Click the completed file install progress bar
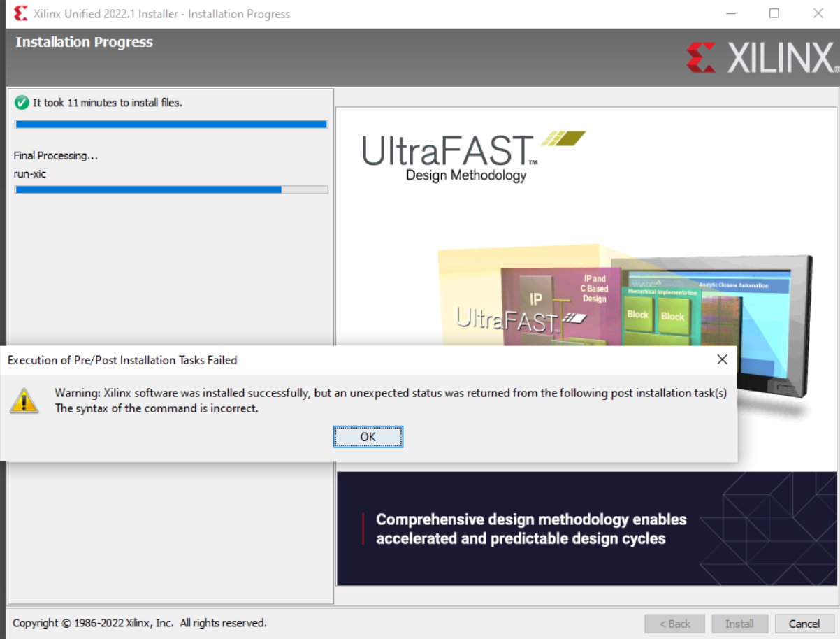840x639 pixels. point(171,124)
